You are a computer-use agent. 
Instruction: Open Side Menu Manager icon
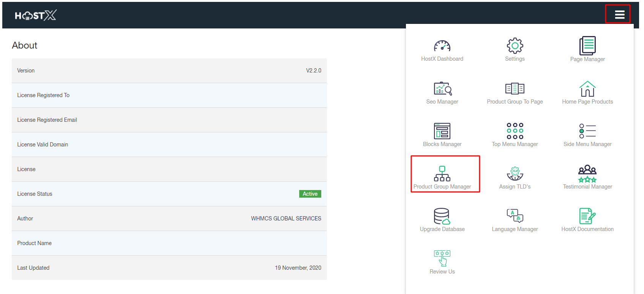(587, 131)
